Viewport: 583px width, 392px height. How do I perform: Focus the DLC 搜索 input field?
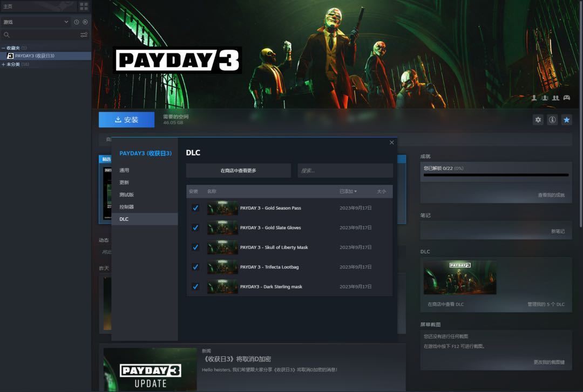(345, 170)
